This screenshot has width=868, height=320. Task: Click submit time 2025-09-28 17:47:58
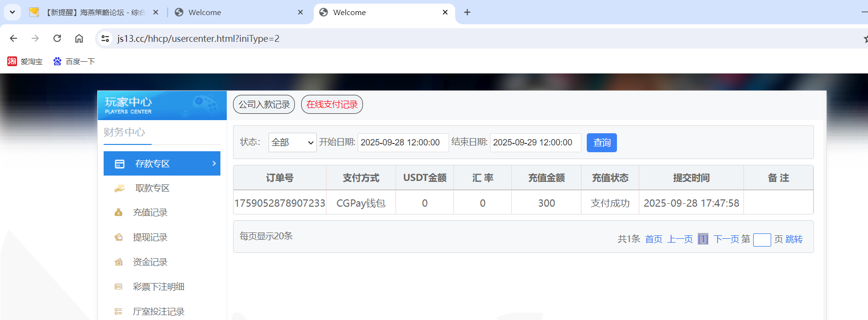click(x=691, y=203)
